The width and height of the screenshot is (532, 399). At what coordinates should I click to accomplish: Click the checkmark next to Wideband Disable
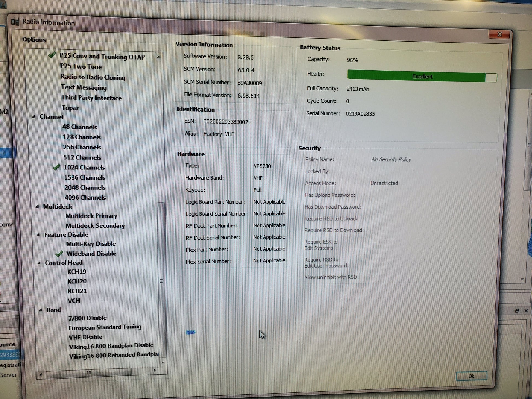tap(59, 254)
